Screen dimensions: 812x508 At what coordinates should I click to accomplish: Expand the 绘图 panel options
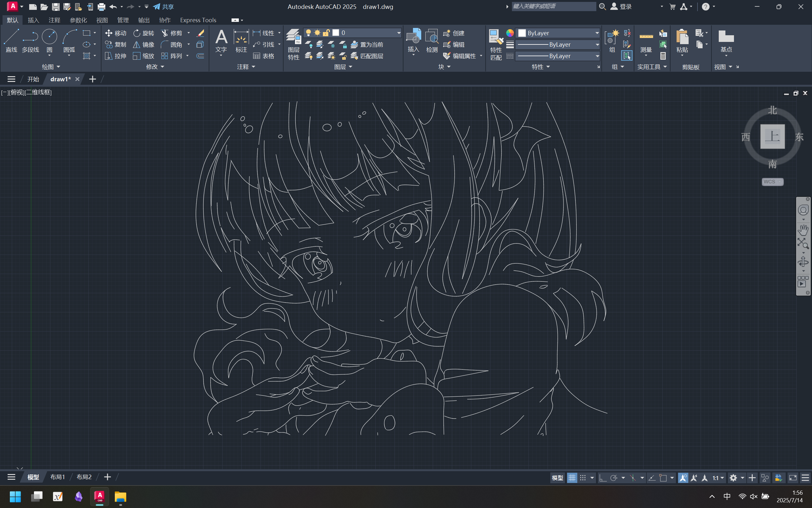coord(51,67)
